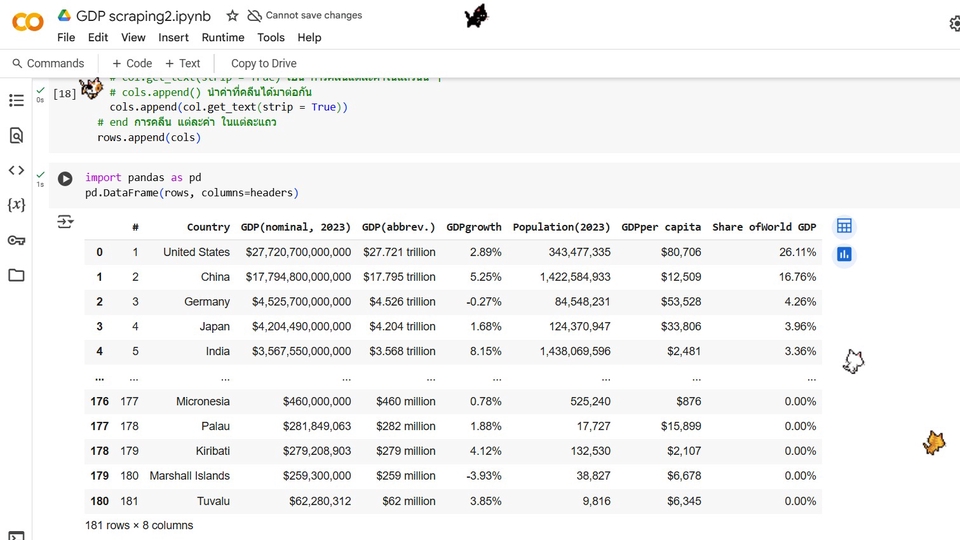Click the suggest charts icon
Screen dimensions: 960x540
(844, 254)
